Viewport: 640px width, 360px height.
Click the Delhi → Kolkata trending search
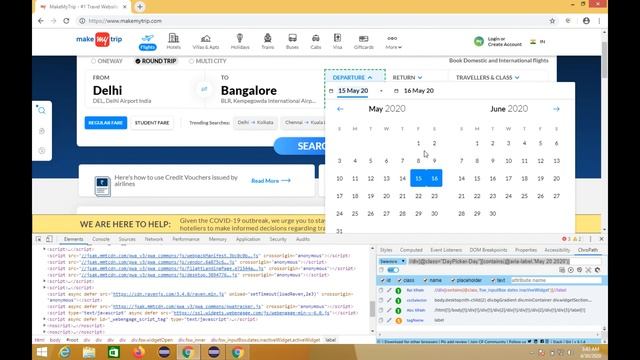[256, 122]
